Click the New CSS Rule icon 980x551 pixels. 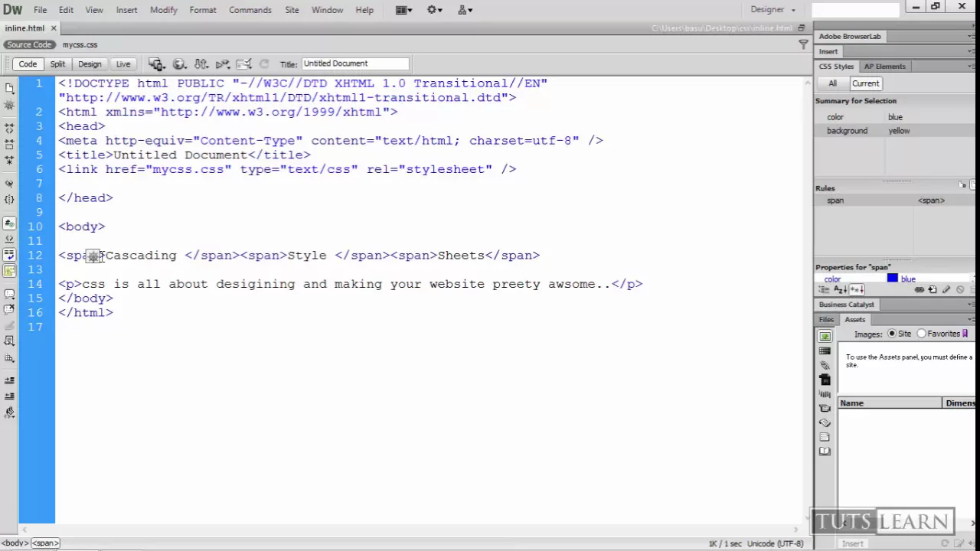[933, 289]
